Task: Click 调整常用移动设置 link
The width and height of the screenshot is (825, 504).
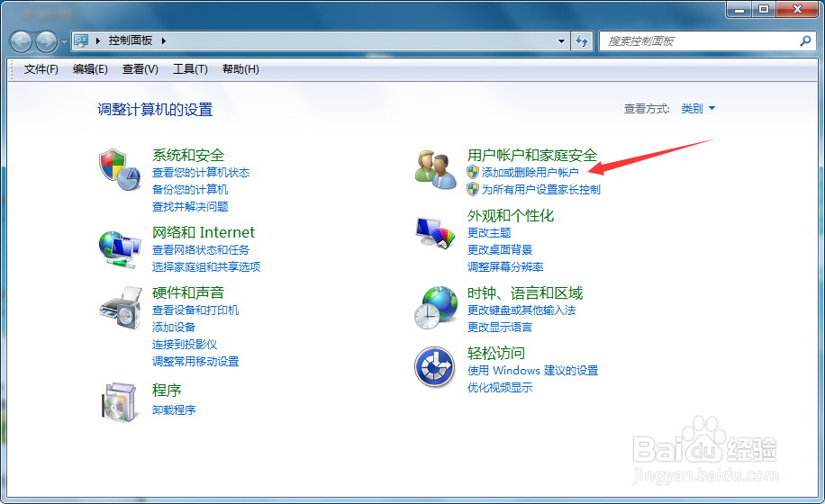Action: (x=195, y=362)
